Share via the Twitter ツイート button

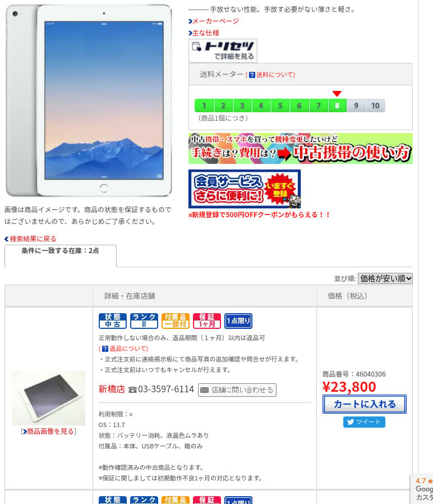coord(364,422)
